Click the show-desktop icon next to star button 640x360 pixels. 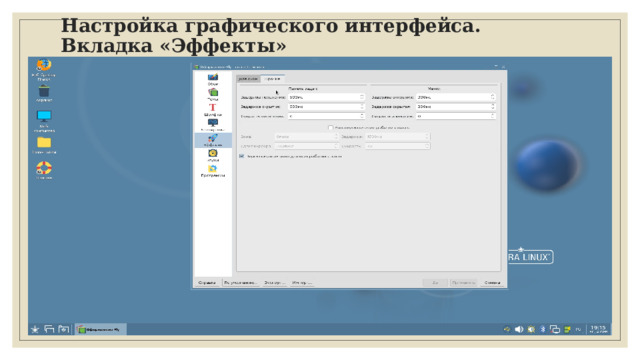tap(49, 329)
